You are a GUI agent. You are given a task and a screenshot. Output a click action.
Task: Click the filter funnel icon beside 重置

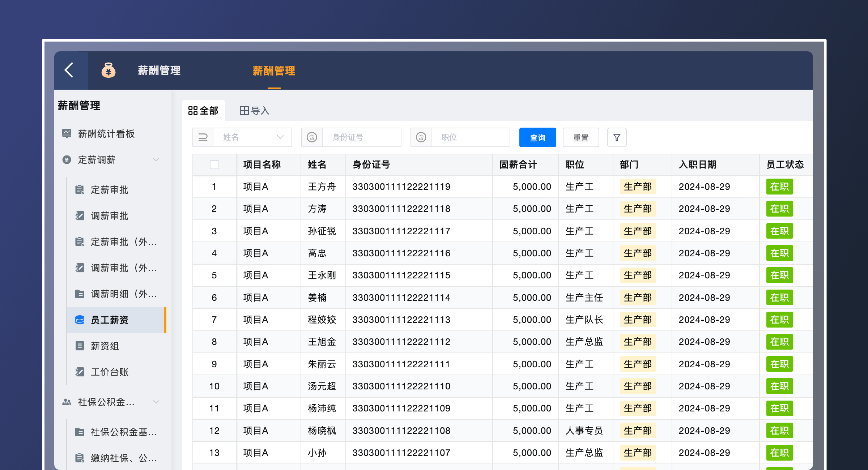(617, 137)
